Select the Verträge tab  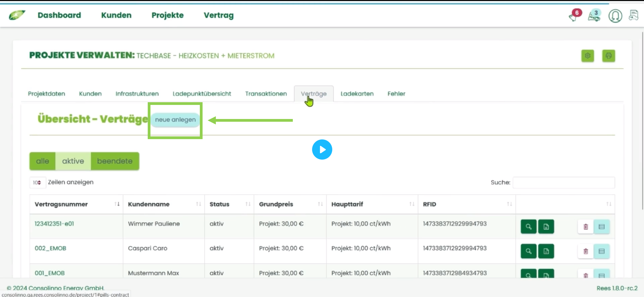tap(313, 94)
